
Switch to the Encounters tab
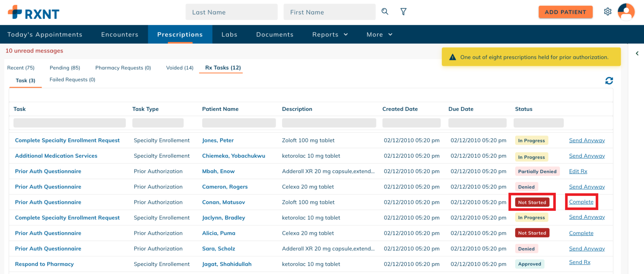coord(120,34)
